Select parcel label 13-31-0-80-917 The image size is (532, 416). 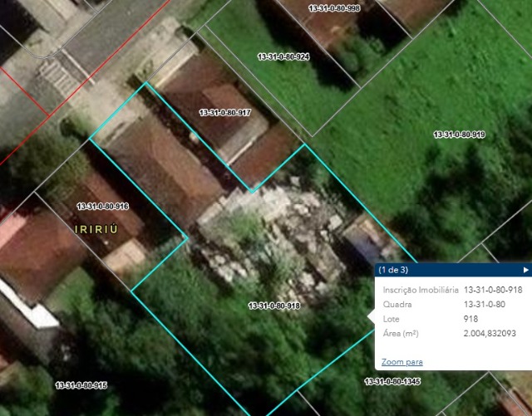[x=225, y=113]
